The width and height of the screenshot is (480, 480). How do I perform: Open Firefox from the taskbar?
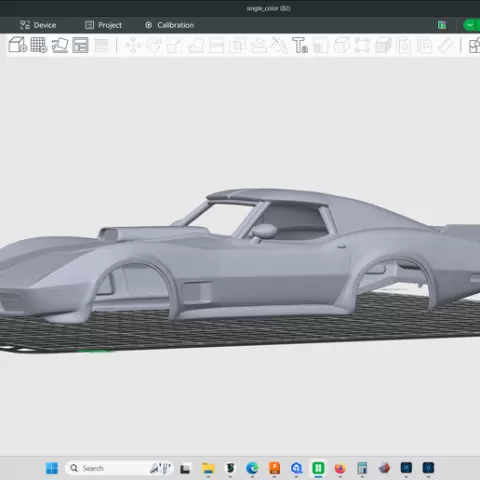tap(340, 468)
